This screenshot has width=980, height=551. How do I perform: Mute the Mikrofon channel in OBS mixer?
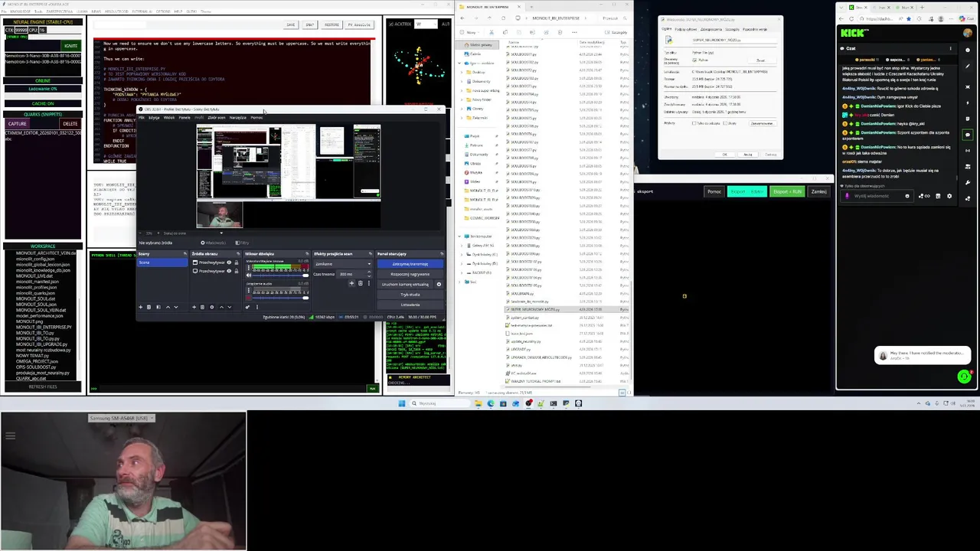click(x=249, y=275)
